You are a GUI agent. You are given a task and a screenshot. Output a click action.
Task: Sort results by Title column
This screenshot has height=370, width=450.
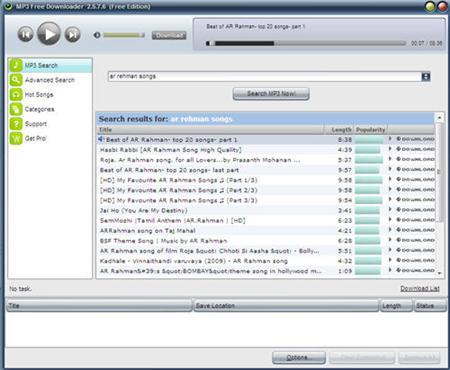[x=210, y=130]
